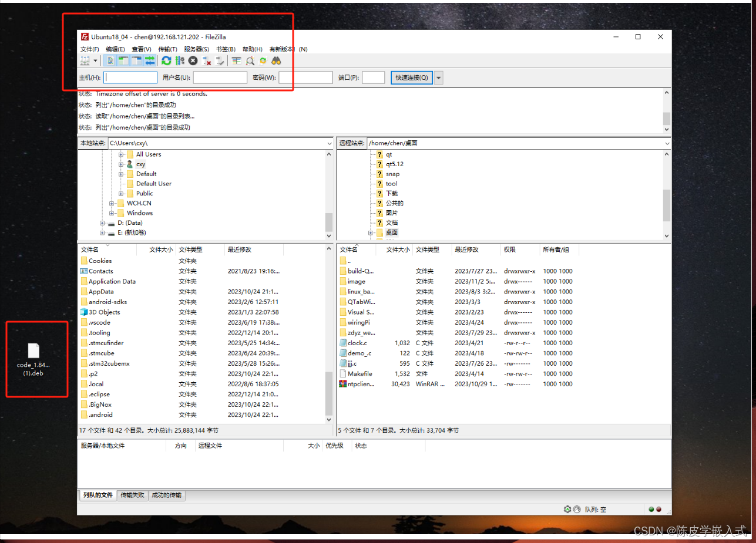The image size is (756, 543).
Task: Select the remote clock.c file
Action: (357, 343)
